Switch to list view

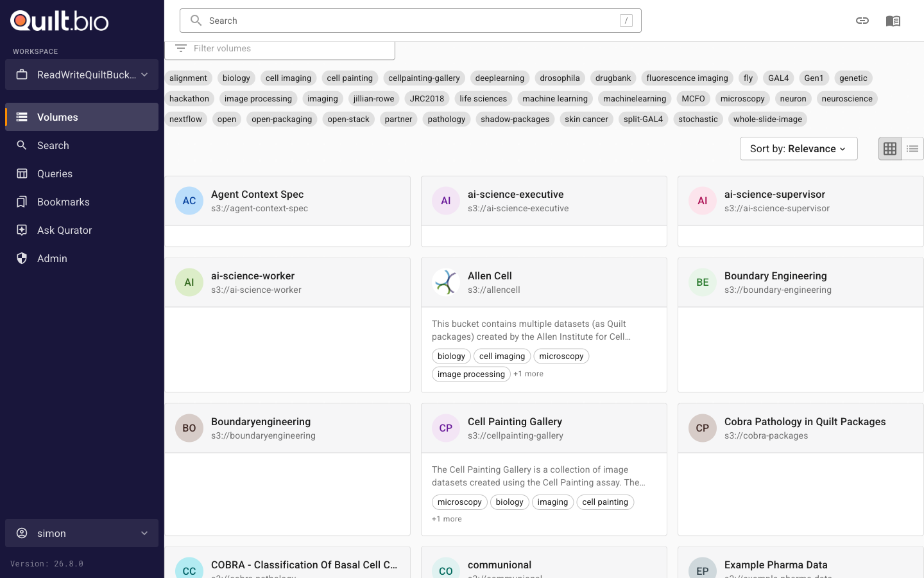(x=912, y=148)
